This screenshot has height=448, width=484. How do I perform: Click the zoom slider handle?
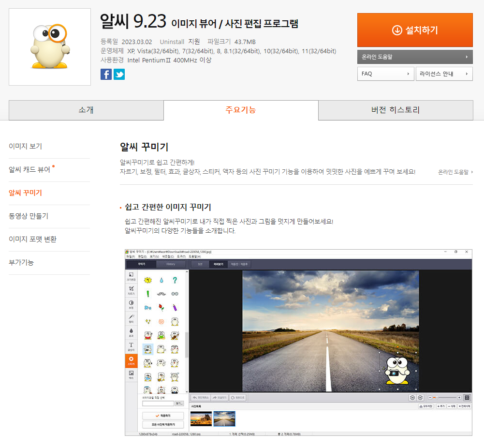tap(437, 398)
